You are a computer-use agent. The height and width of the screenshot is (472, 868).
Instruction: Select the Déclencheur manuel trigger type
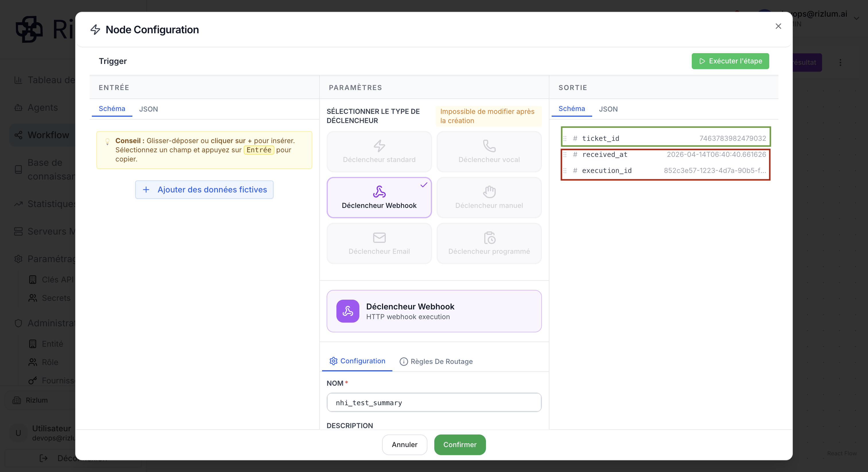[x=489, y=198]
